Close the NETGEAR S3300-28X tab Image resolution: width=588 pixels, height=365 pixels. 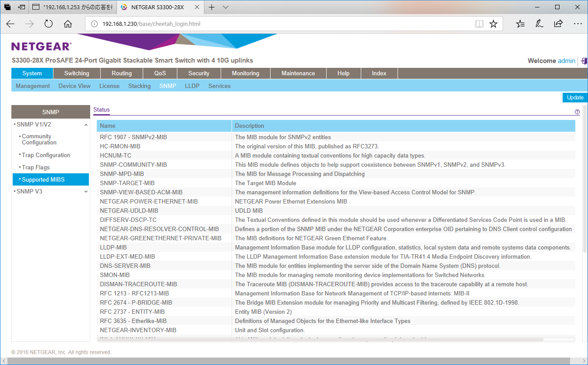197,7
